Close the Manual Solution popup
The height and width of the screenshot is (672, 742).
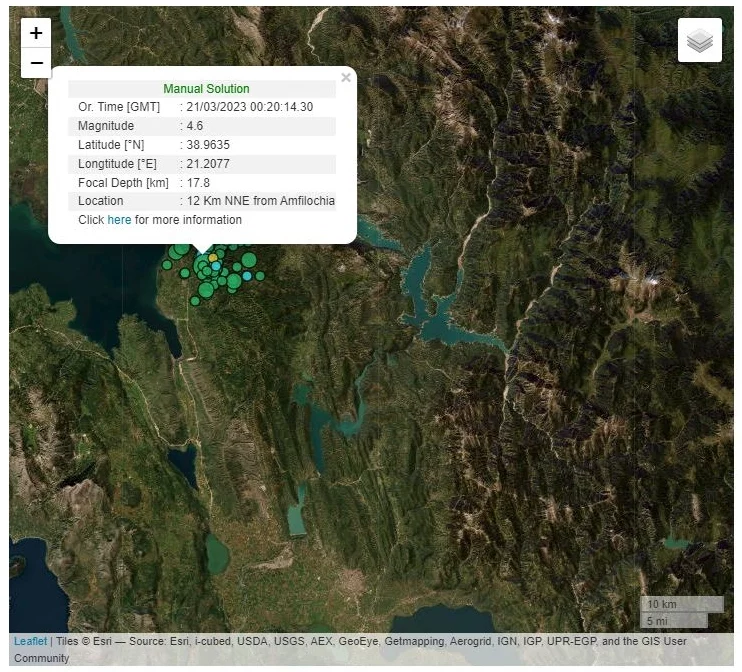[346, 78]
